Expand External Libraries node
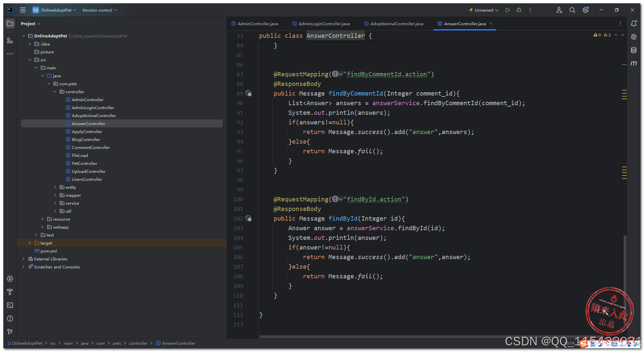The height and width of the screenshot is (352, 644). pyautogui.click(x=23, y=259)
